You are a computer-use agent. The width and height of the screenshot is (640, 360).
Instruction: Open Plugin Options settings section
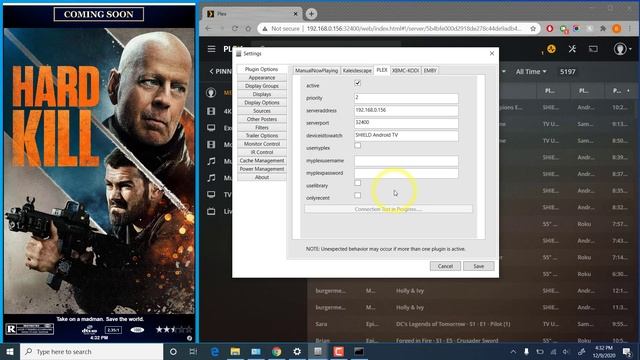262,69
